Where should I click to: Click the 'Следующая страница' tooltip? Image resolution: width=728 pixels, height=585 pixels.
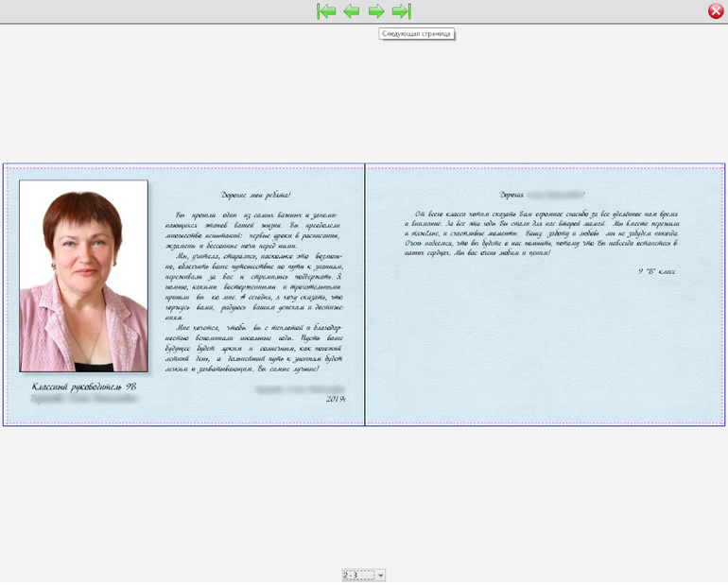point(416,34)
